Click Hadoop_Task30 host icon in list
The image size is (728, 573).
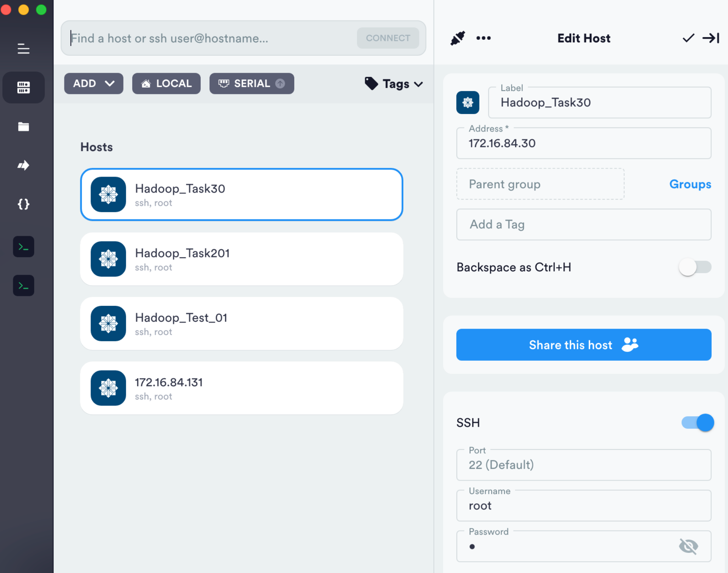point(108,194)
